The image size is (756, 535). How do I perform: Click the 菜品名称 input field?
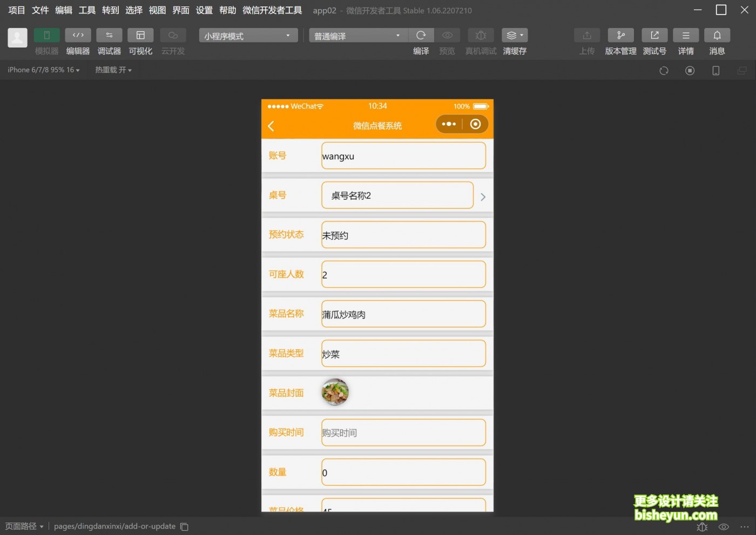coord(403,314)
